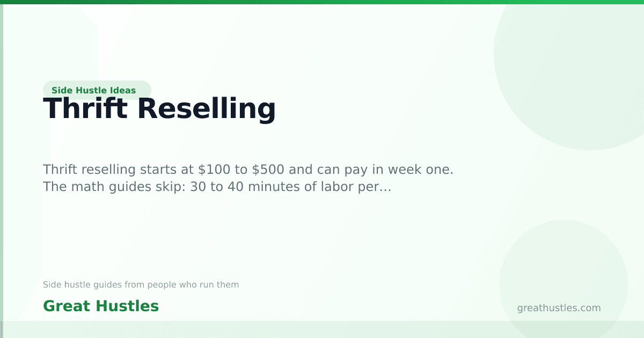Open the Great Hustles brand name
The height and width of the screenshot is (338, 644).
(x=101, y=306)
